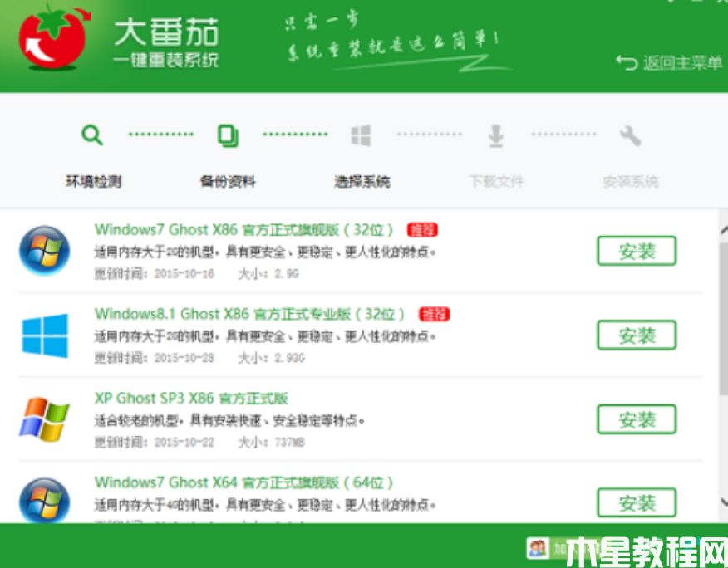Click the Windows 7 X64 64-bit orb icon

(x=45, y=500)
